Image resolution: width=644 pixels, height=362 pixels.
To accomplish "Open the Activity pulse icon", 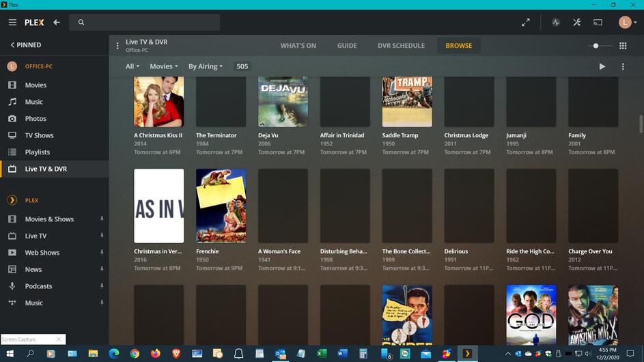I will click(555, 23).
